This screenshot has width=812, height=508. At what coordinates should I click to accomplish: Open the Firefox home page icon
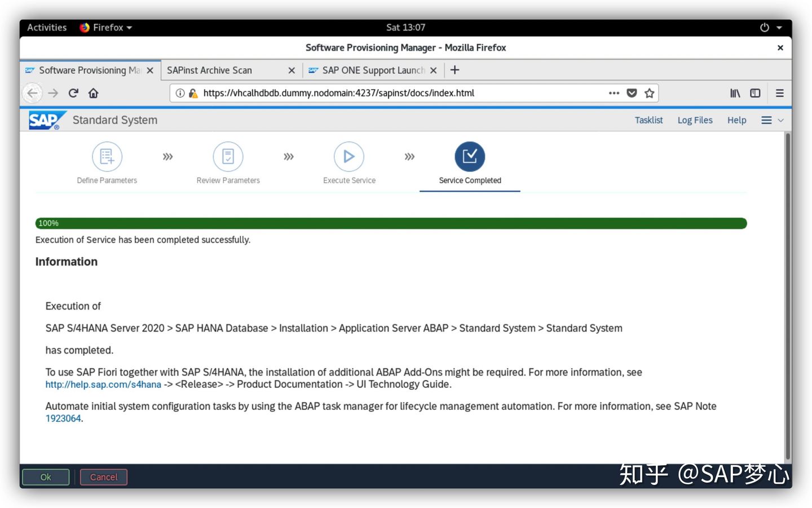[94, 93]
